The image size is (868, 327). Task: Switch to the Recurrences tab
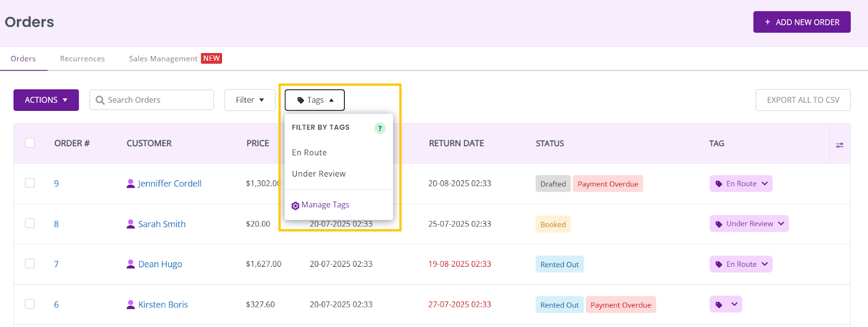tap(82, 59)
